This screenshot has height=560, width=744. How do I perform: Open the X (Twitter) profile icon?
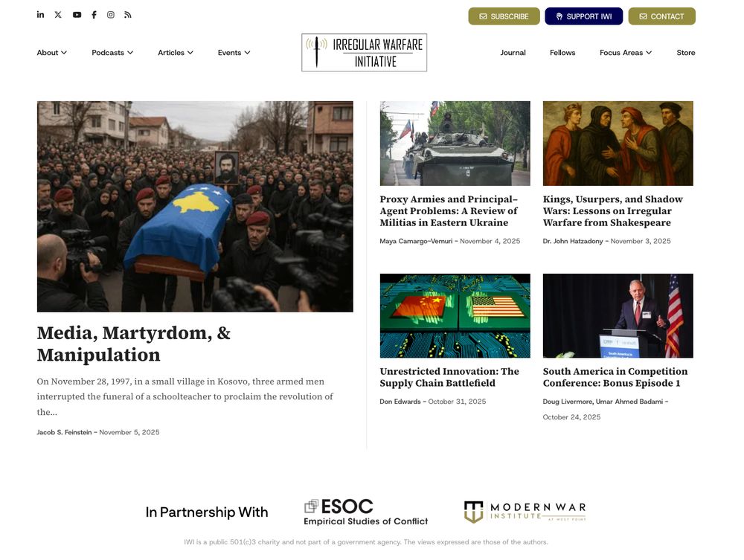point(58,15)
